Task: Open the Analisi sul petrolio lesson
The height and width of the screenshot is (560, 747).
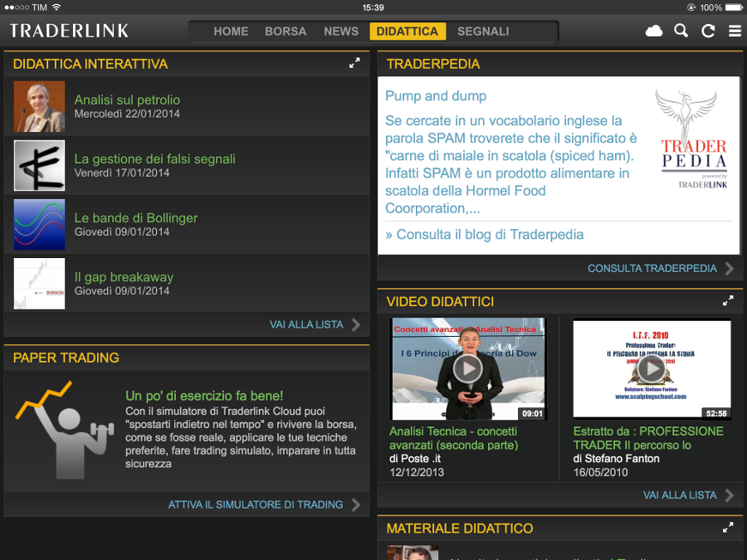Action: [x=127, y=100]
